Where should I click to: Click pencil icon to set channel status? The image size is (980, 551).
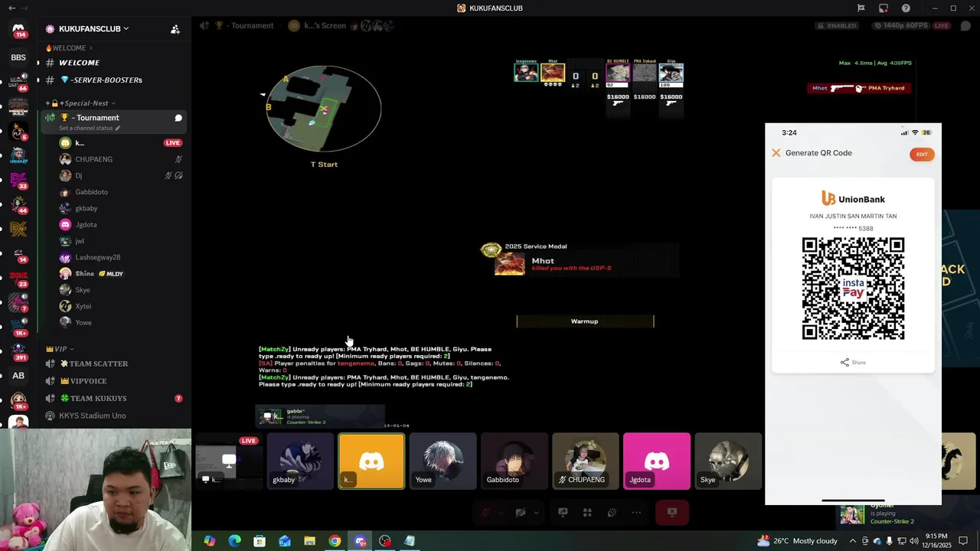point(118,129)
